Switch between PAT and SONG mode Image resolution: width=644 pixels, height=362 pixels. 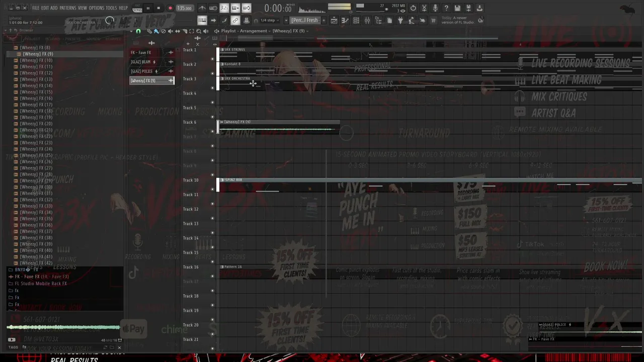pos(137,8)
